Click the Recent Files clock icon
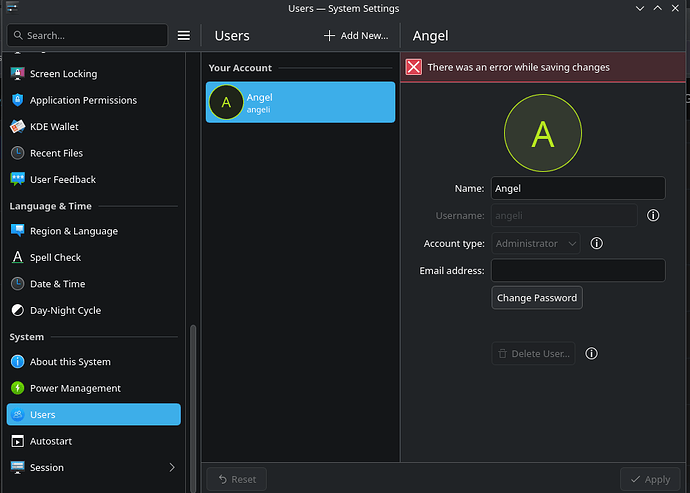 tap(17, 153)
